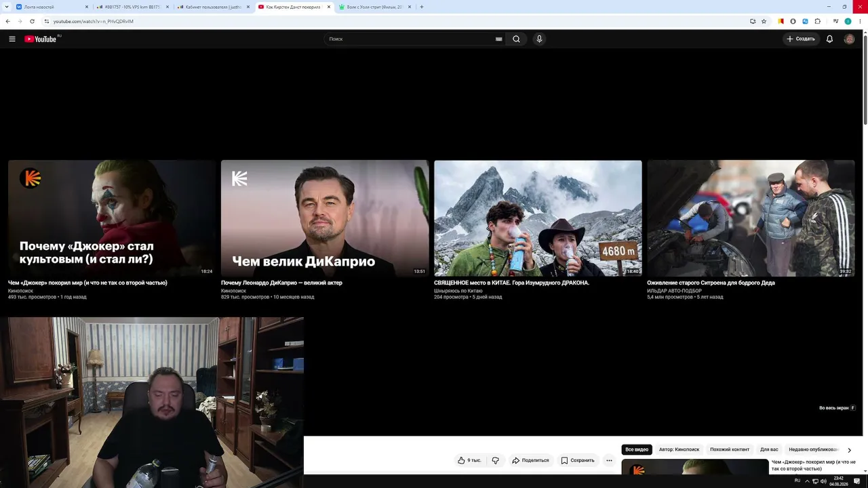Reload the current page

click(32, 21)
